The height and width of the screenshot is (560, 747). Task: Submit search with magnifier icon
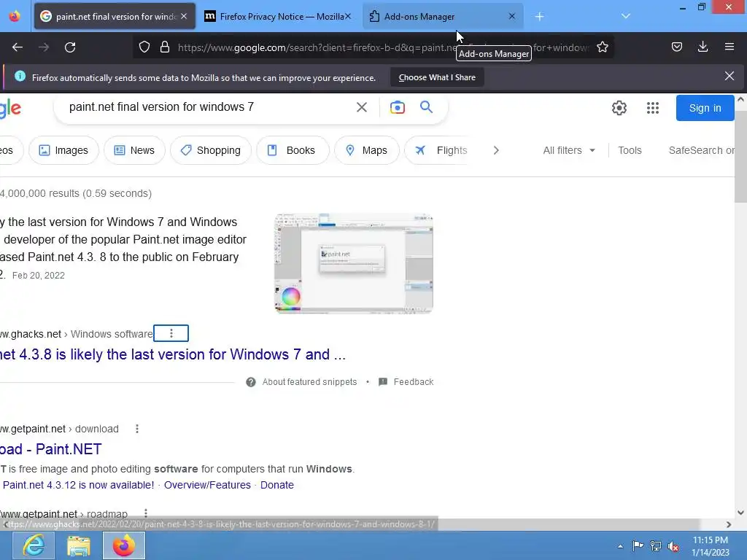426,106
